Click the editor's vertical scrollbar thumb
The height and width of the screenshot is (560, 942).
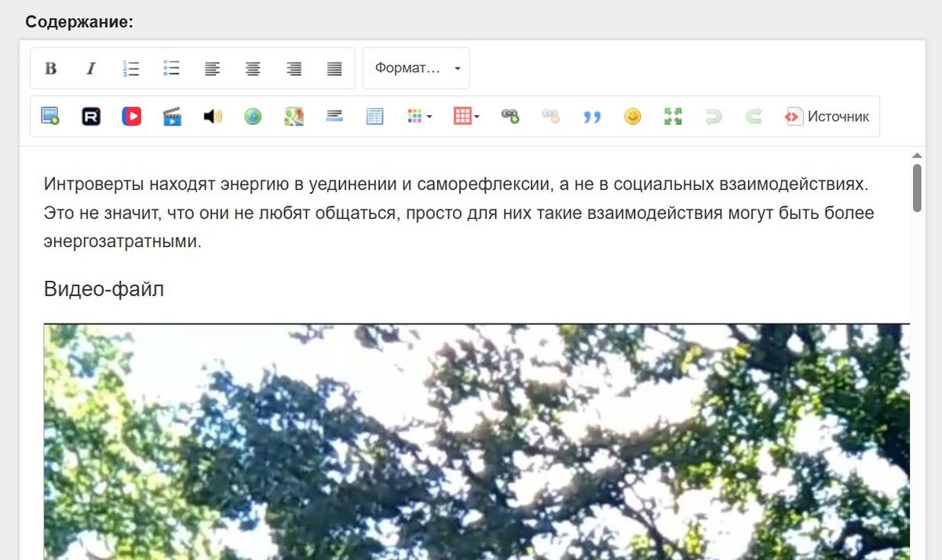click(917, 187)
